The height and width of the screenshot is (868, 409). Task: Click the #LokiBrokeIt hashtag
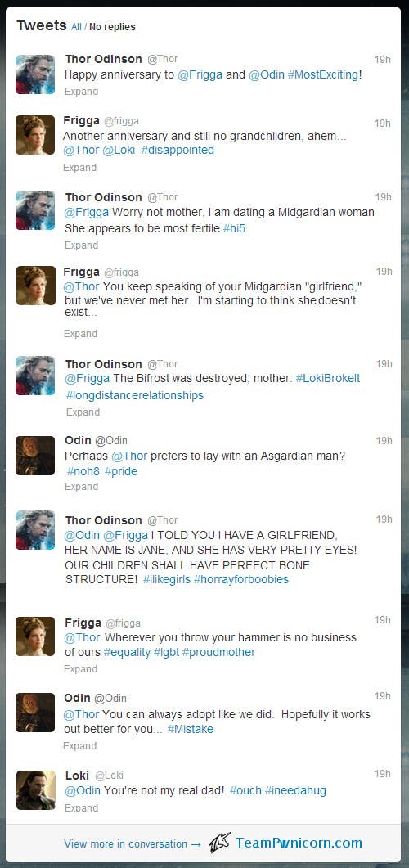[328, 378]
